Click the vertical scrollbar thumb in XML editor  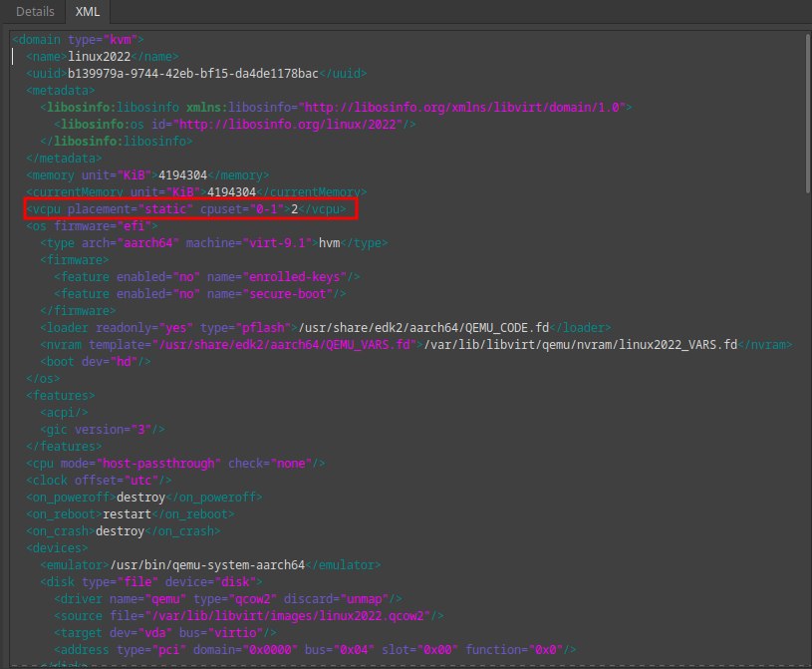coord(807,114)
